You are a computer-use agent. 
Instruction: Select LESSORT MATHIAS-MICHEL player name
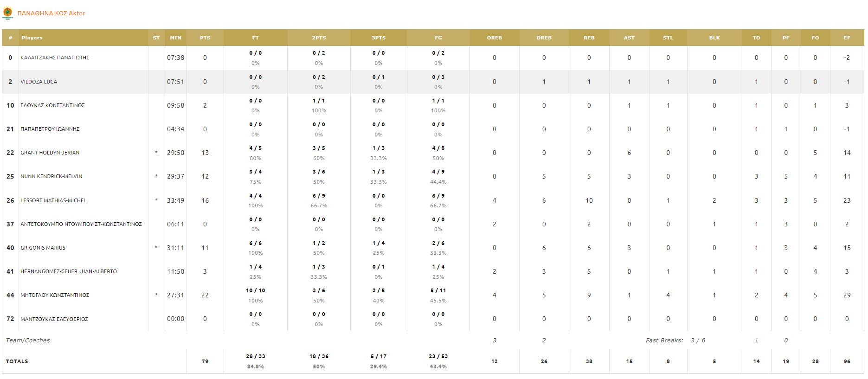click(53, 200)
